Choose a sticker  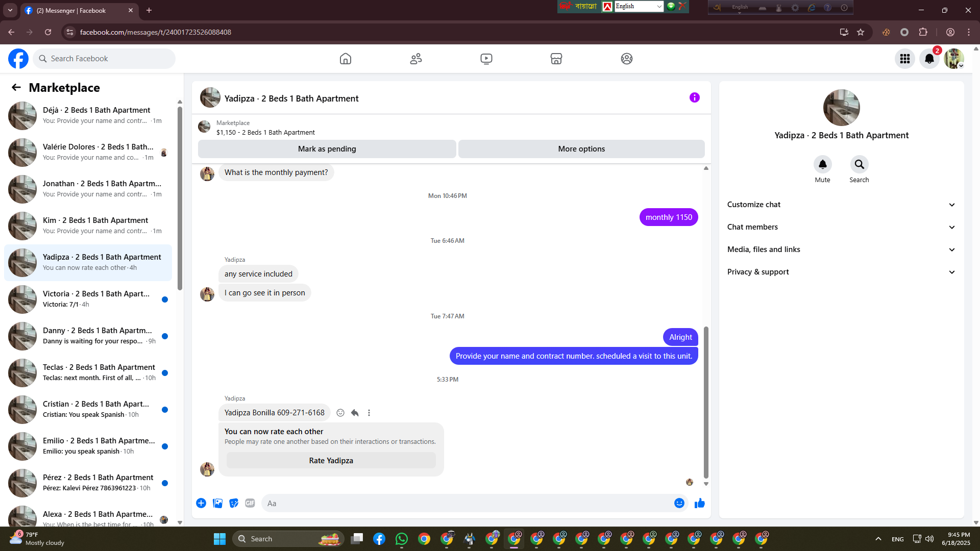point(234,503)
